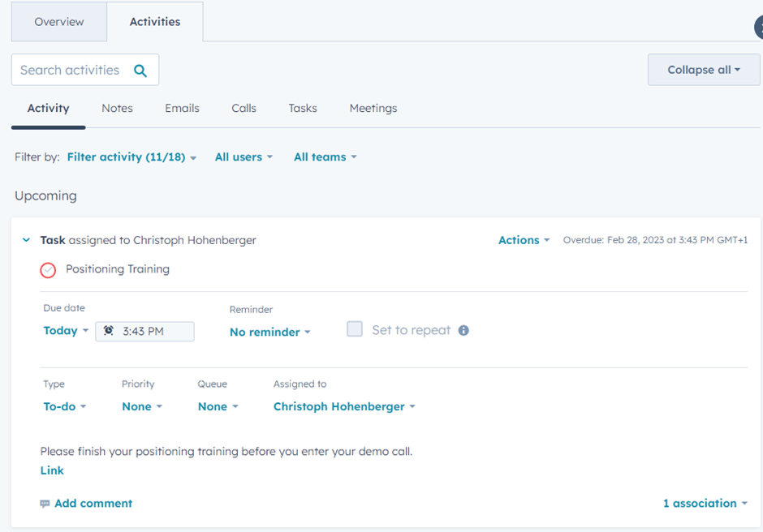Open the Filter activity (11/18) dropdown
The height and width of the screenshot is (532, 763).
(x=126, y=157)
